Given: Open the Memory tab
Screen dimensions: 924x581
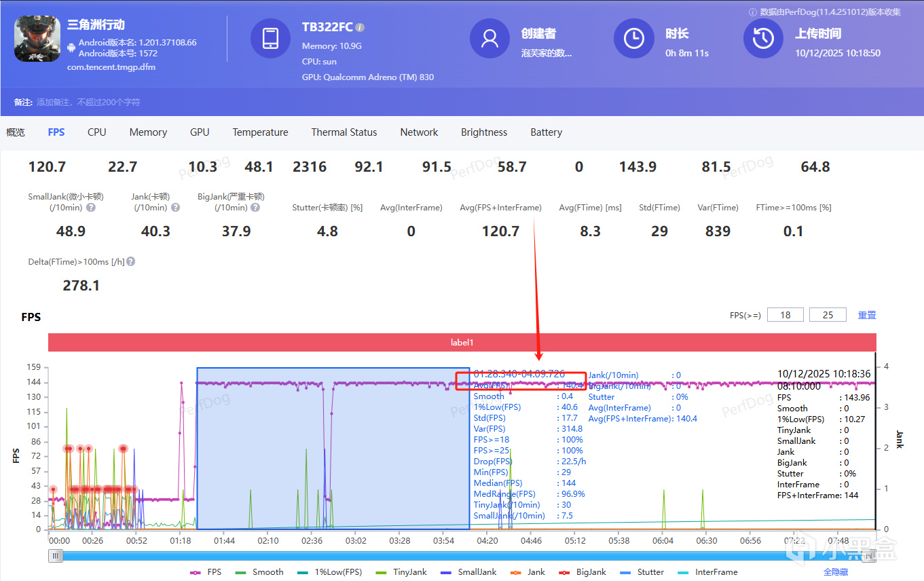Looking at the screenshot, I should click(x=148, y=132).
